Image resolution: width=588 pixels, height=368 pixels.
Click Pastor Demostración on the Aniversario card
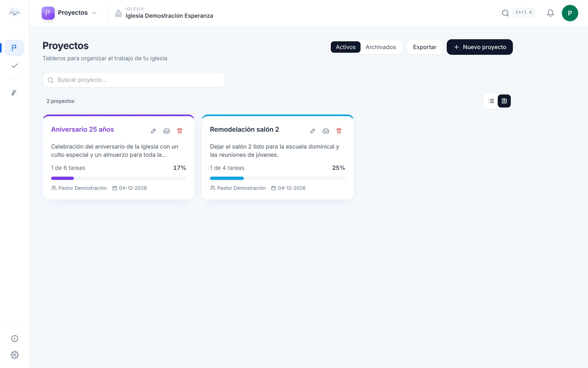[82, 188]
